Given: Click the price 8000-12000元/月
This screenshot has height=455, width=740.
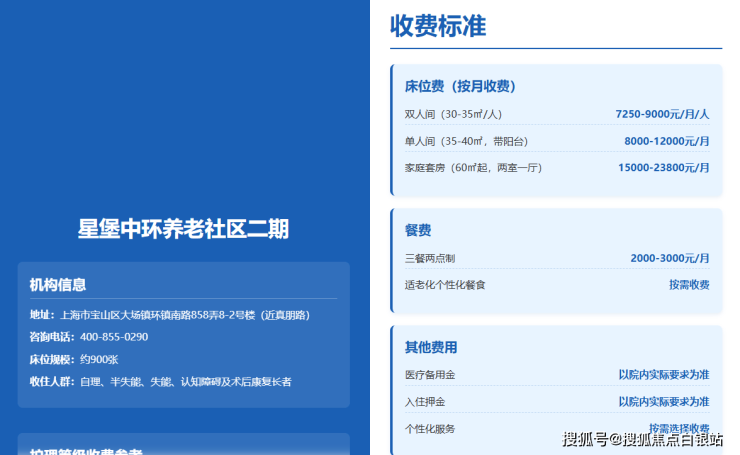Looking at the screenshot, I should 666,141.
